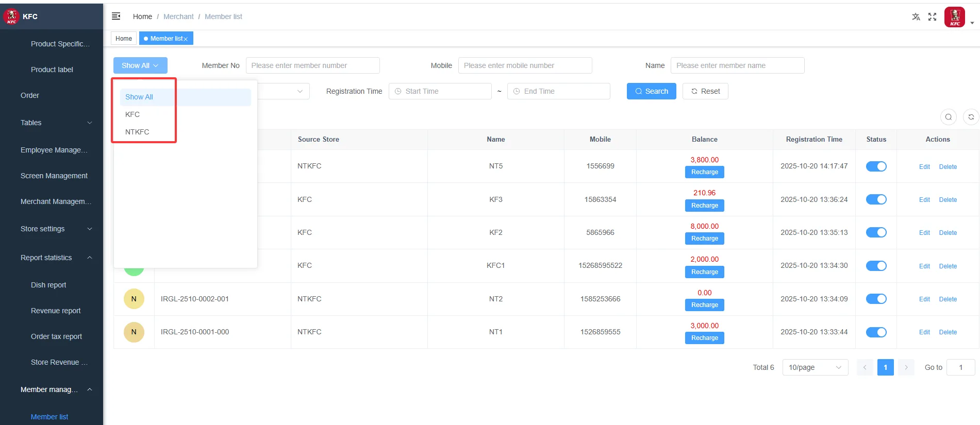Focus the member Name input field

point(738,65)
